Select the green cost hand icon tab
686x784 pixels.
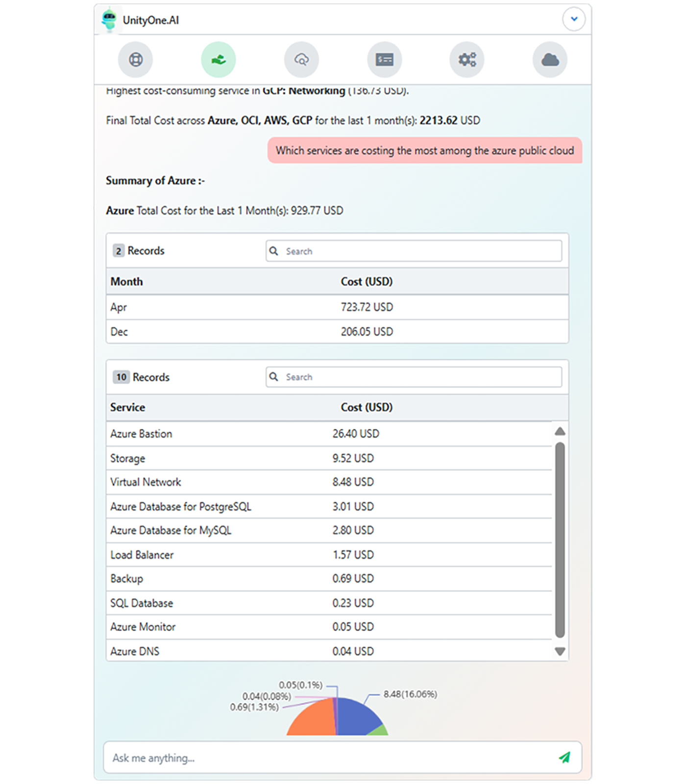[219, 60]
